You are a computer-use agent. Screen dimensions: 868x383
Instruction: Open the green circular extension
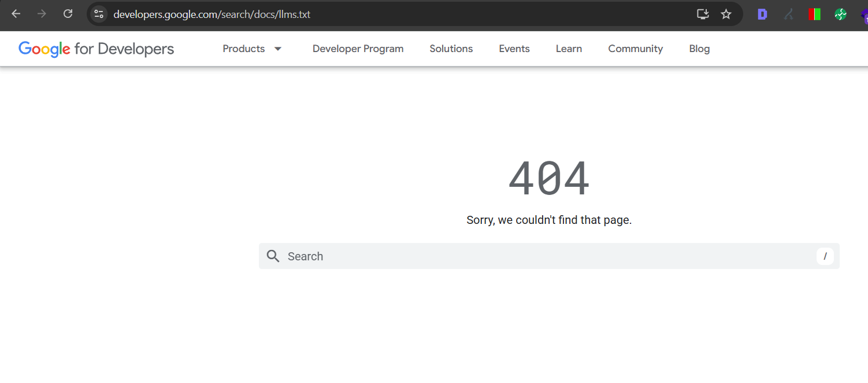click(x=840, y=14)
